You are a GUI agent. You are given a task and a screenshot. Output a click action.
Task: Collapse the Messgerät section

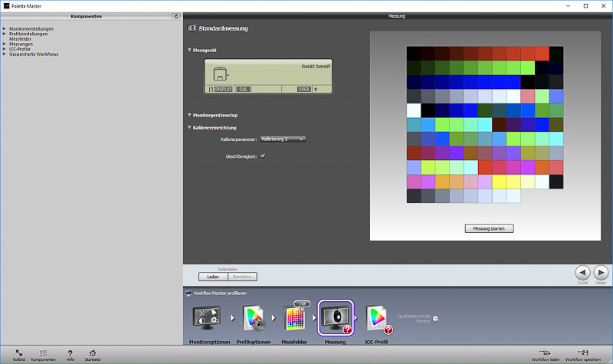click(190, 50)
